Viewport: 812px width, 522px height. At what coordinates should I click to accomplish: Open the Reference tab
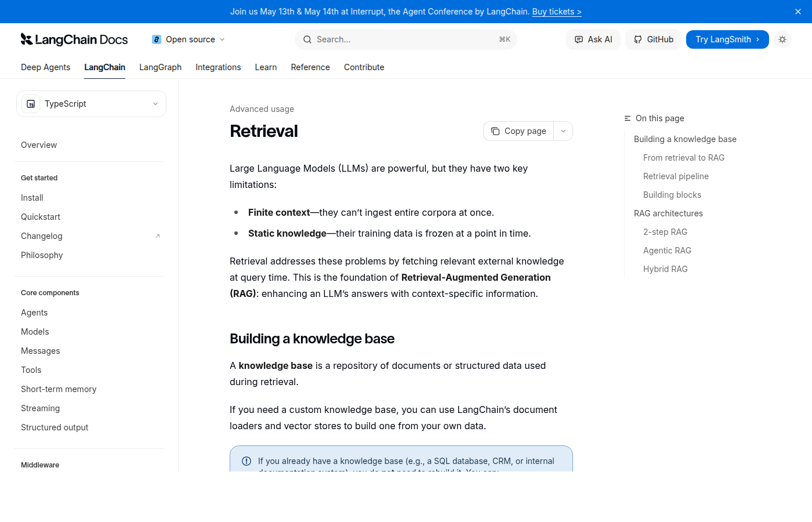coord(310,67)
